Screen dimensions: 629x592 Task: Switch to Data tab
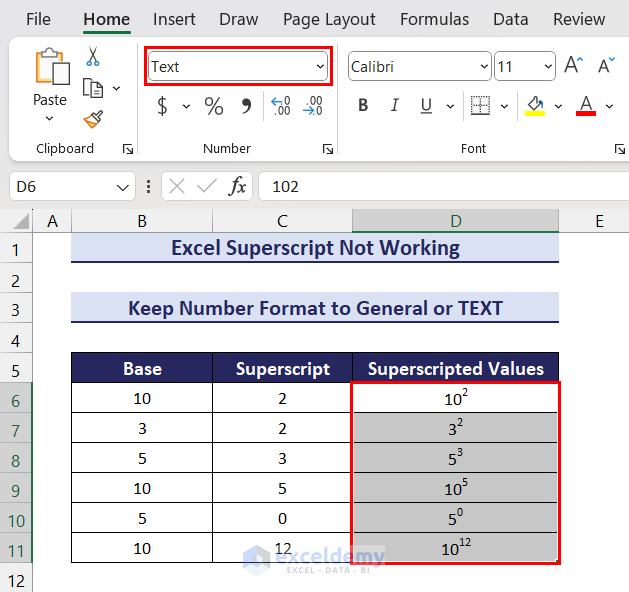[x=511, y=19]
